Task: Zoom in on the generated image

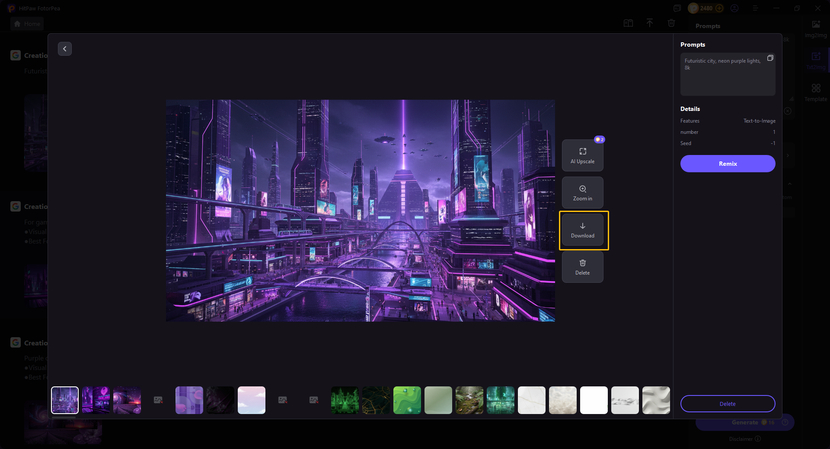Action: click(x=582, y=193)
